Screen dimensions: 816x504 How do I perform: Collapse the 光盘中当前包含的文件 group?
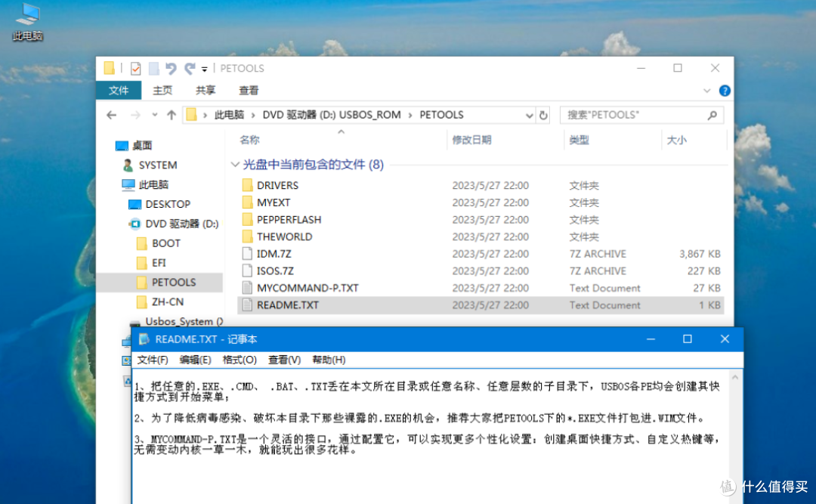(235, 165)
